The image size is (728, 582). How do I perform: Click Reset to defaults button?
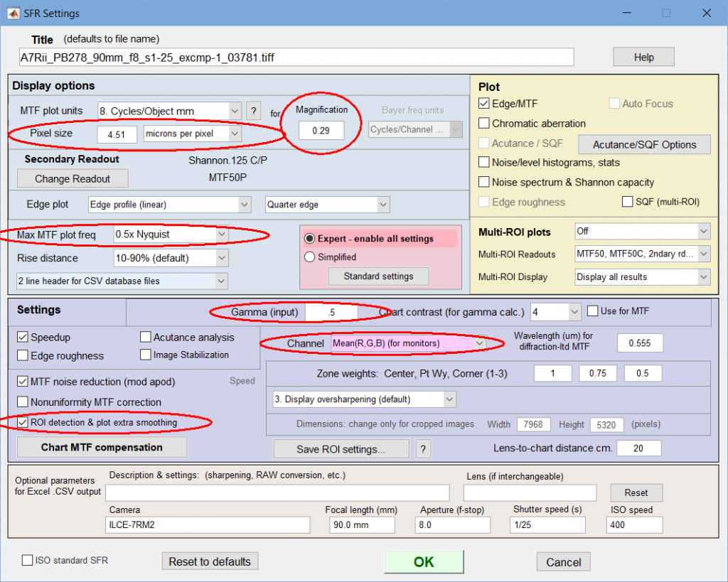click(210, 561)
